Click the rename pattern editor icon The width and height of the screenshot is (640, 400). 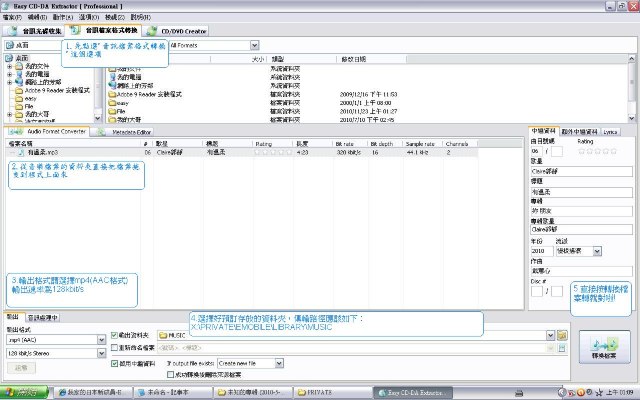562,348
